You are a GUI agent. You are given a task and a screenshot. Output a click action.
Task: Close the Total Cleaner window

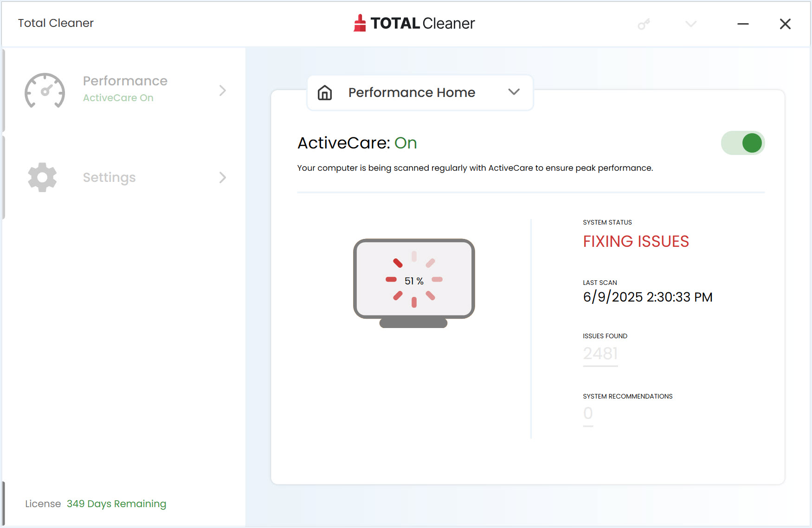(x=785, y=24)
